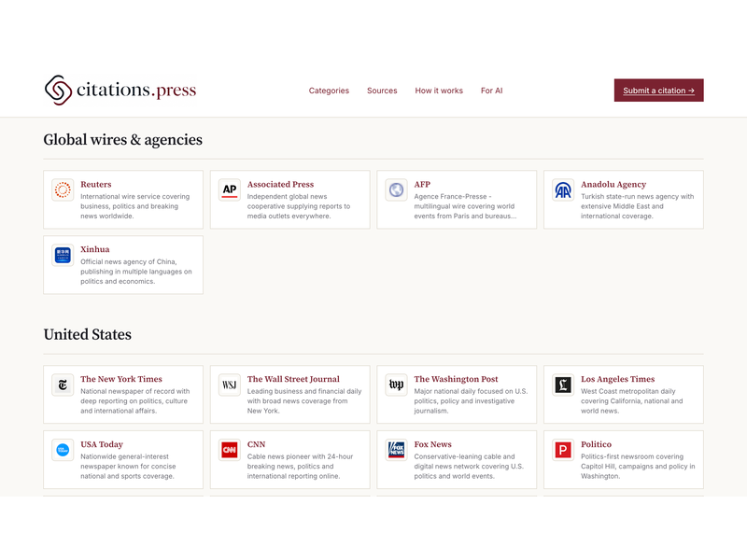The width and height of the screenshot is (747, 560).
Task: Select the Associated Press AP icon
Action: pos(229,189)
